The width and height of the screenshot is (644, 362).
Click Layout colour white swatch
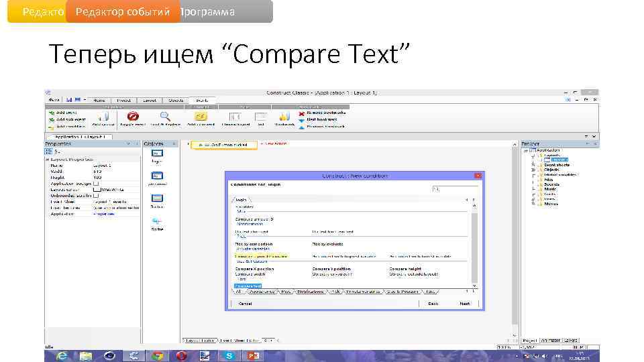(x=97, y=190)
